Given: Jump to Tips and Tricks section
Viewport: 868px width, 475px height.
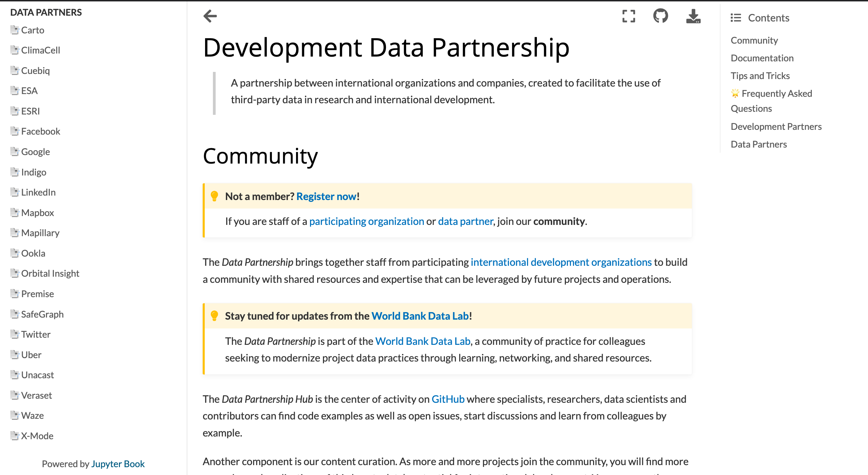Looking at the screenshot, I should pos(760,76).
